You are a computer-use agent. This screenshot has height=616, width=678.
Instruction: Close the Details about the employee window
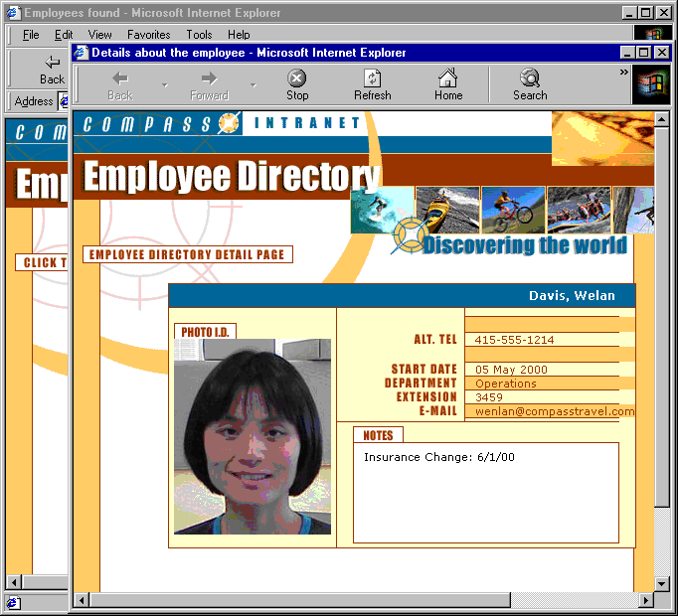pos(661,53)
